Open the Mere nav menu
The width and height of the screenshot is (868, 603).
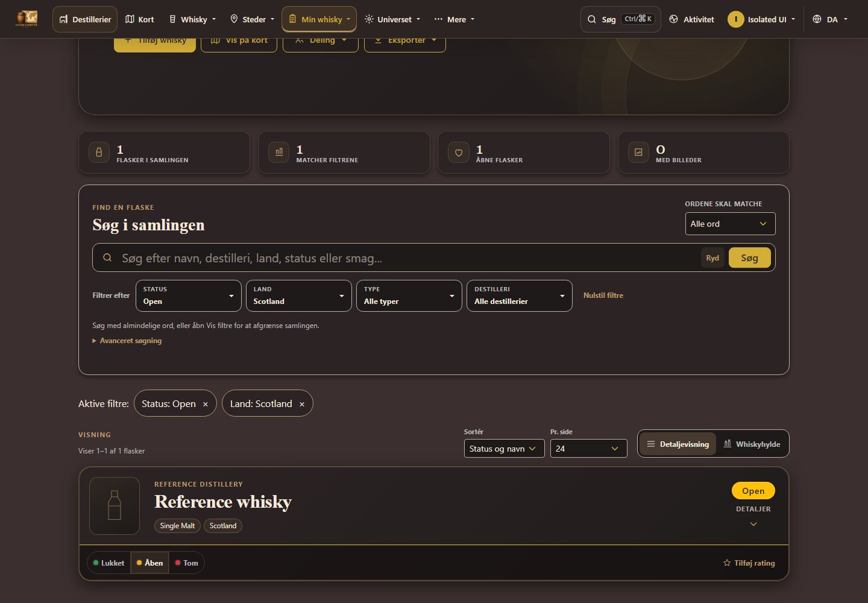(x=454, y=19)
